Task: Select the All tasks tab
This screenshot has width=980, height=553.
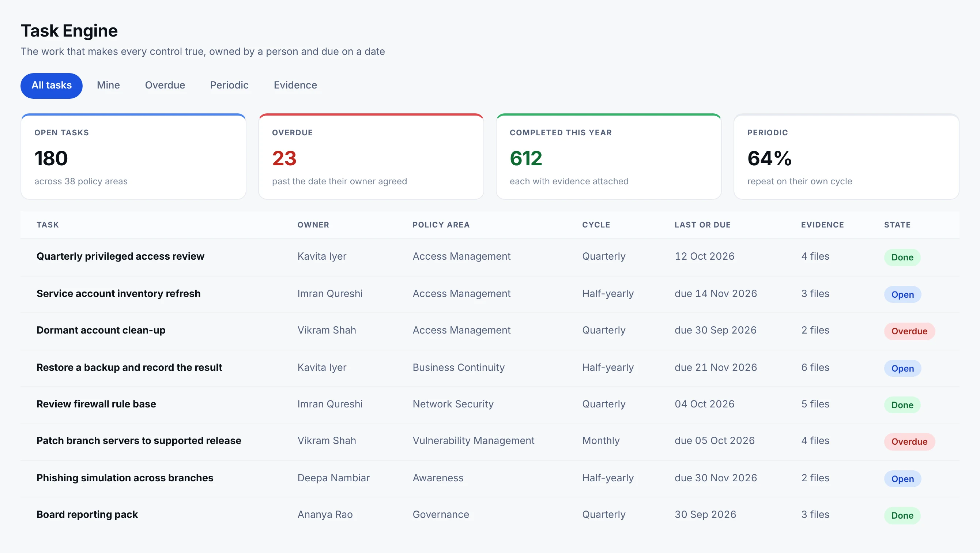Action: [51, 85]
